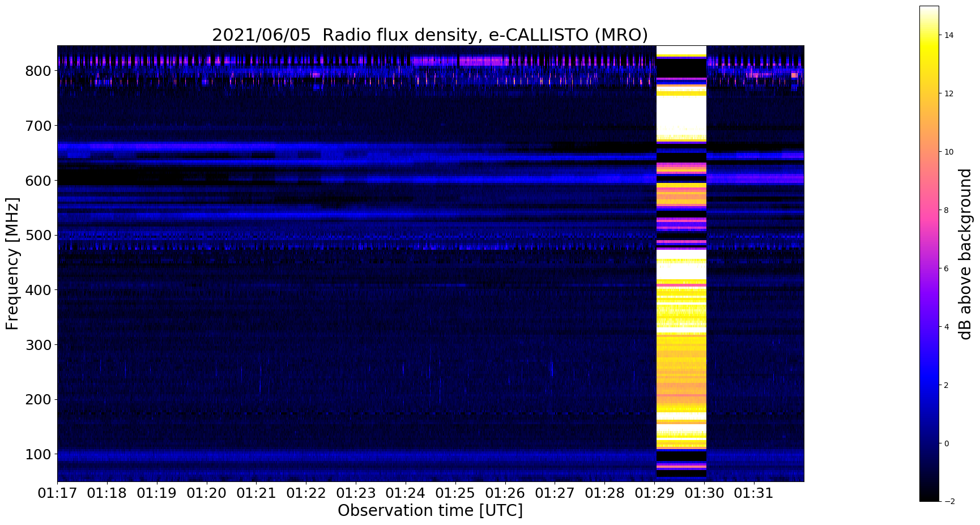Click the colorbar tick value 14
Viewport: 980px width, 525px height.
(949, 35)
